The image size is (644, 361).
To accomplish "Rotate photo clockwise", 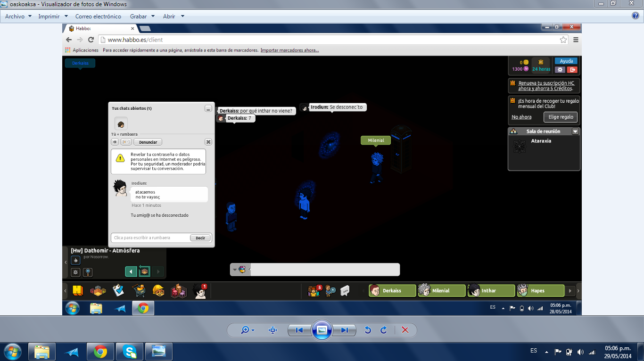I will (x=384, y=330).
